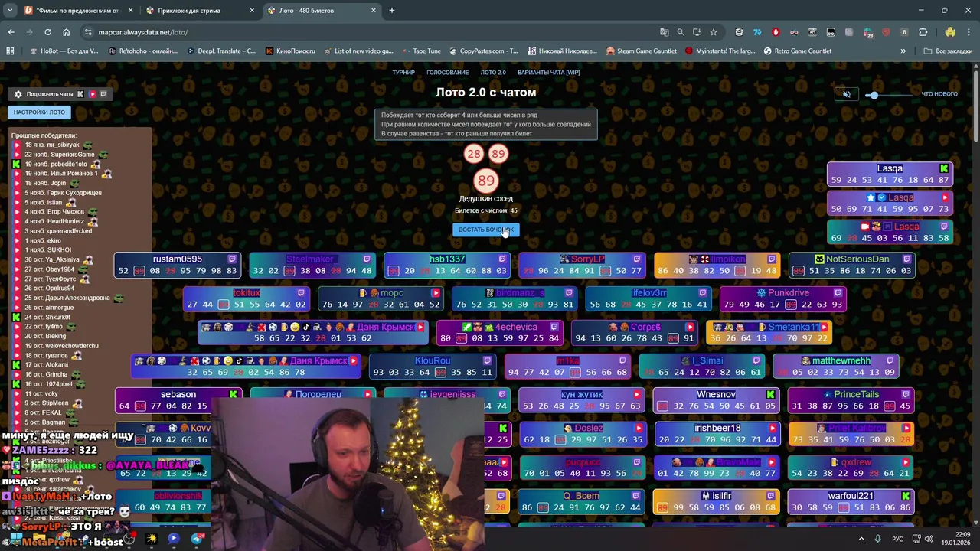The width and height of the screenshot is (980, 551).
Task: Click the large drawn barrel number 89
Action: 486,181
